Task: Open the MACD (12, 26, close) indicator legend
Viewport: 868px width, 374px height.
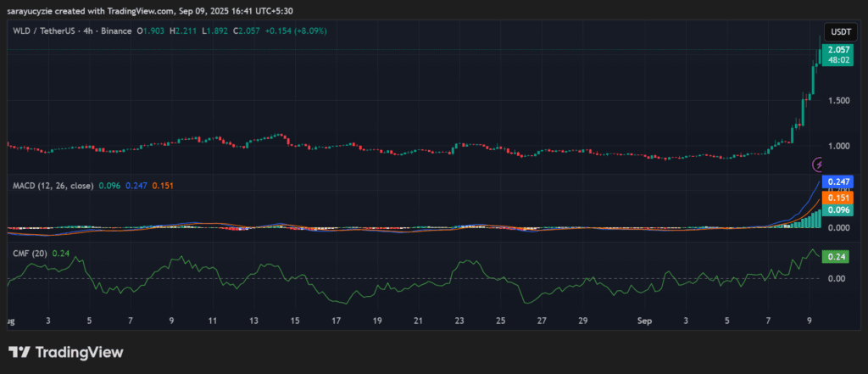Action: 53,186
